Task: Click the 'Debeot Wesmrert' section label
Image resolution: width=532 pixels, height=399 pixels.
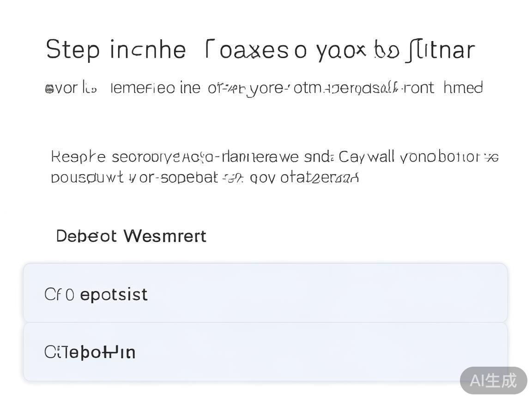Action: click(131, 236)
